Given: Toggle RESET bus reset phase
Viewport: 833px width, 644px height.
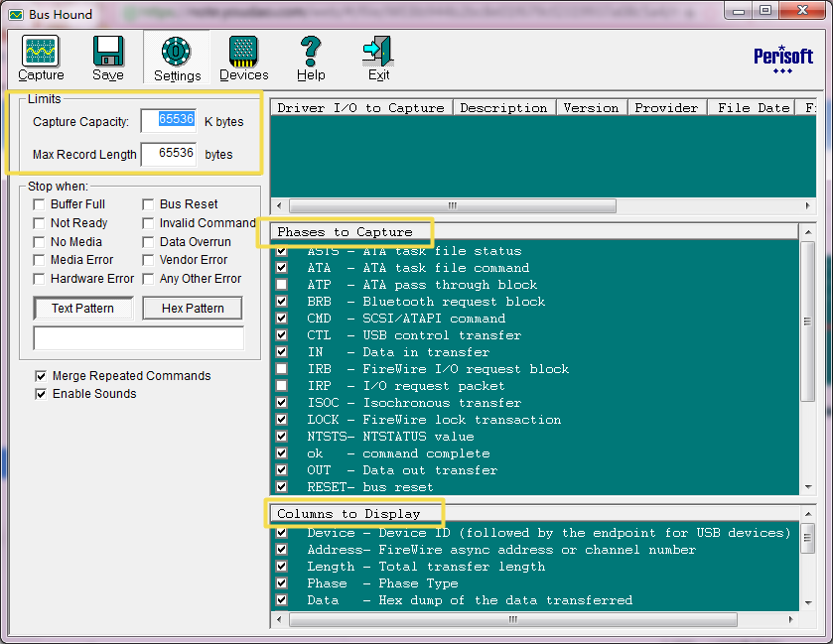Looking at the screenshot, I should coord(282,487).
